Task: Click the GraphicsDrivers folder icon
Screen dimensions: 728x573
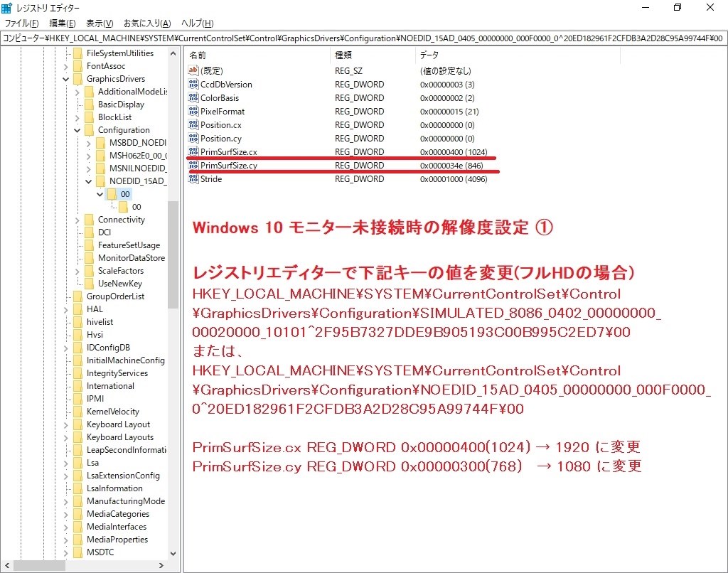Action: (78, 78)
